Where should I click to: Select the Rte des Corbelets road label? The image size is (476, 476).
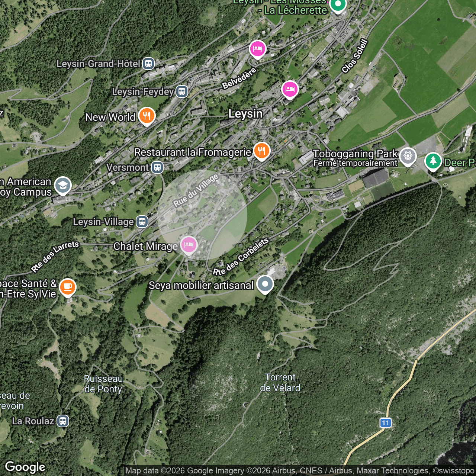[241, 257]
